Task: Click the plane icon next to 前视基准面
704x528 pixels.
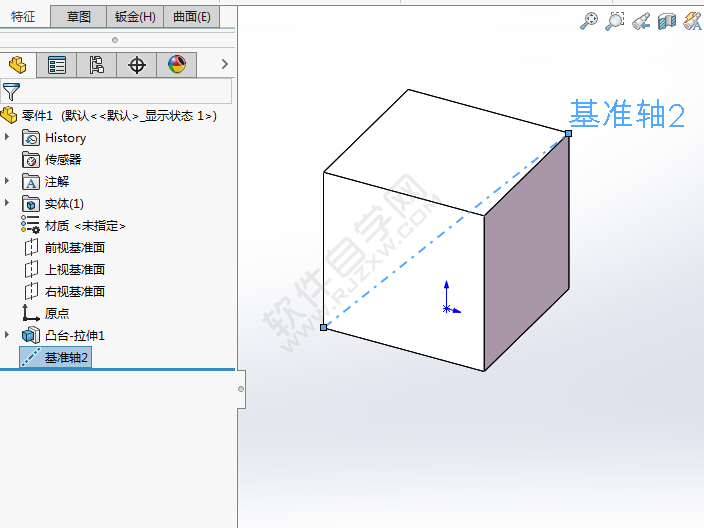Action: [31, 247]
